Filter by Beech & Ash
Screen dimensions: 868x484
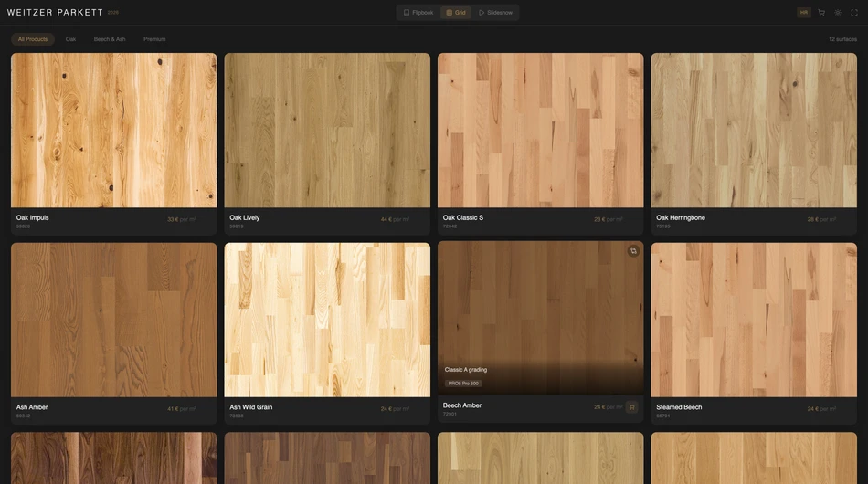click(110, 39)
